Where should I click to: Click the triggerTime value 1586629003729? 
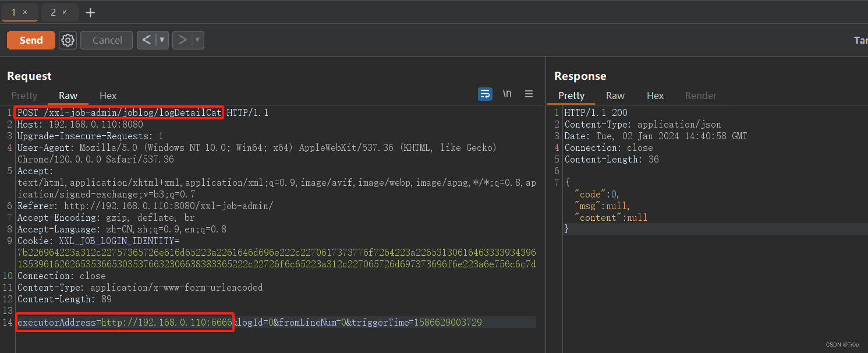[x=448, y=322]
